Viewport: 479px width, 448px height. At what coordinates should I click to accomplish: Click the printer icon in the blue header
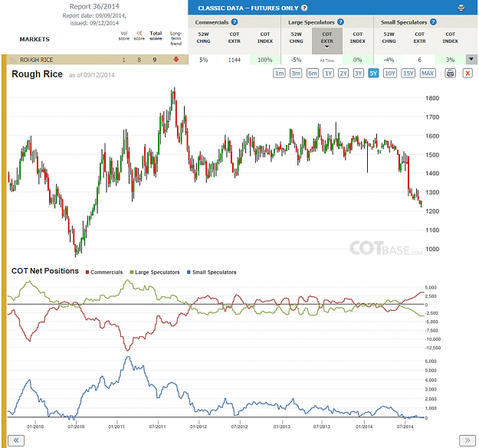pos(461,8)
